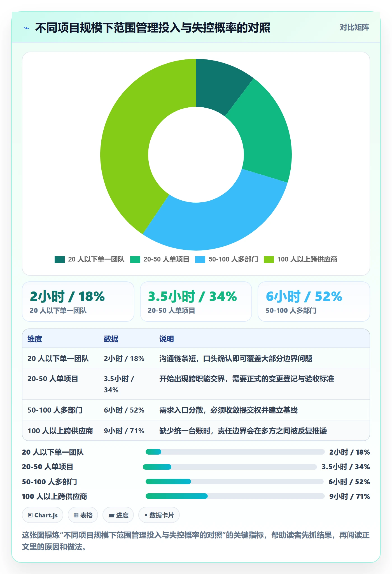Open the 6小时 / 52% stat card
The width and height of the screenshot is (392, 574).
(314, 302)
